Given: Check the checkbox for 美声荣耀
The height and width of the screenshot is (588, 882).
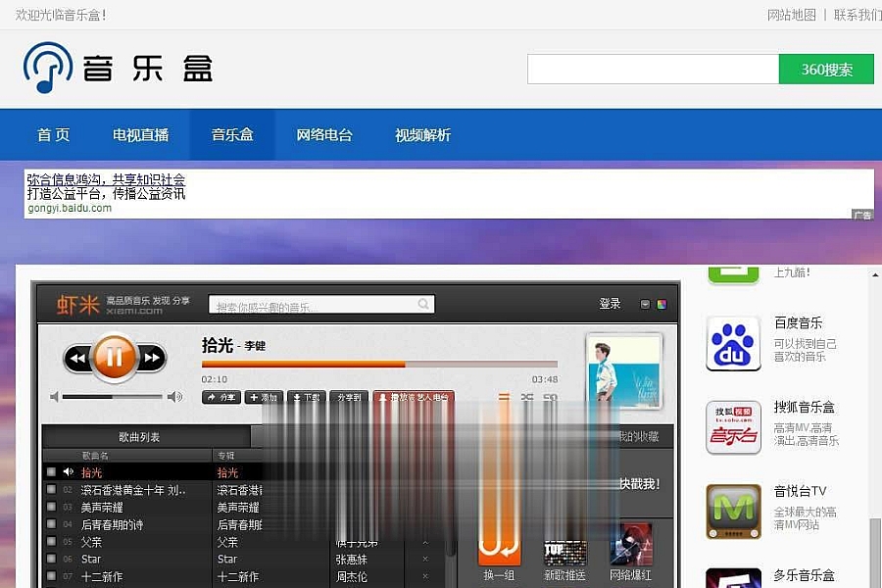Looking at the screenshot, I should tap(51, 507).
